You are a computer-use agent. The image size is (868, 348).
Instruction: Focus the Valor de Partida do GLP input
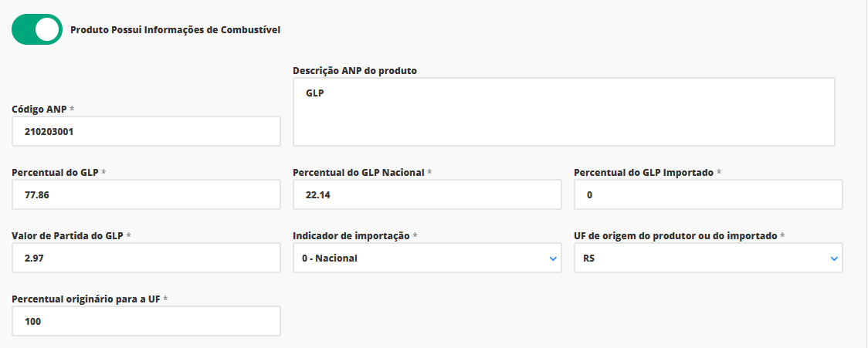(146, 258)
